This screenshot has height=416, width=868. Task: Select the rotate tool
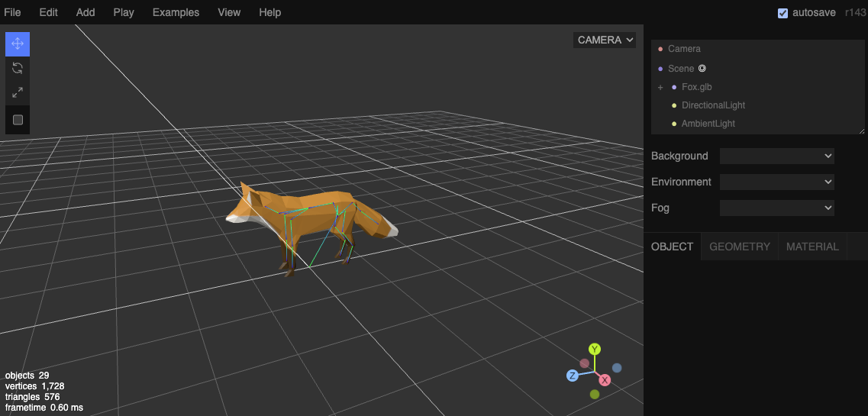click(18, 68)
